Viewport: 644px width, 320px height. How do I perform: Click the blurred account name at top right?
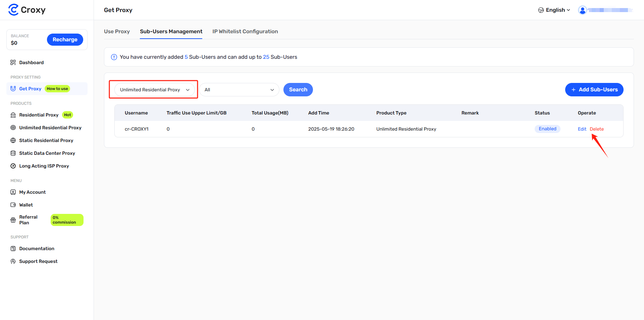click(610, 10)
